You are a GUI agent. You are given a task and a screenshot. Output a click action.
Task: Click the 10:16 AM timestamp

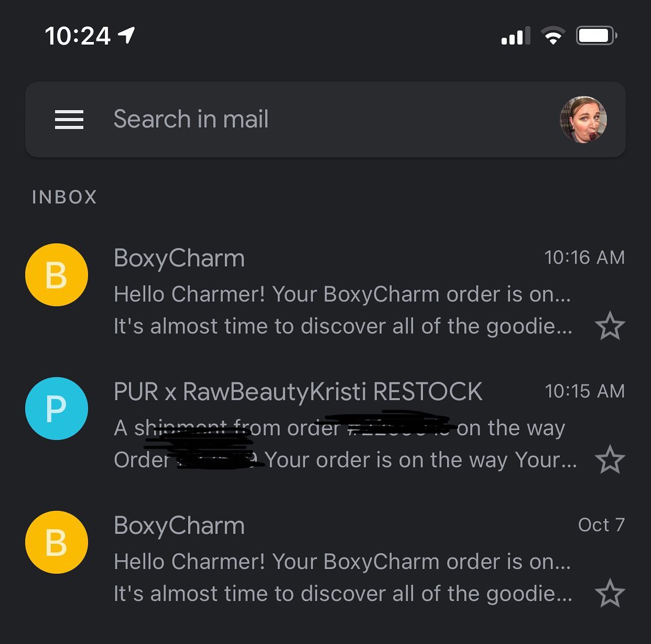pos(585,257)
